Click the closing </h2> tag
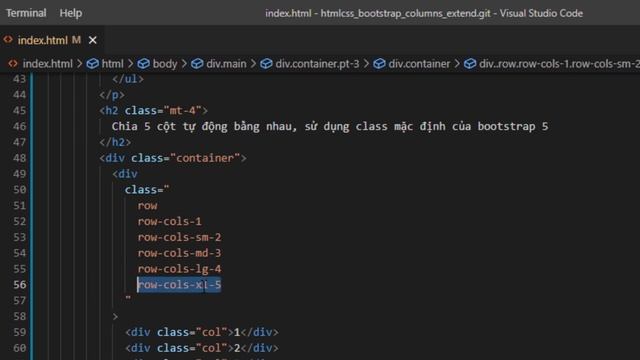640x360 pixels. click(x=115, y=142)
